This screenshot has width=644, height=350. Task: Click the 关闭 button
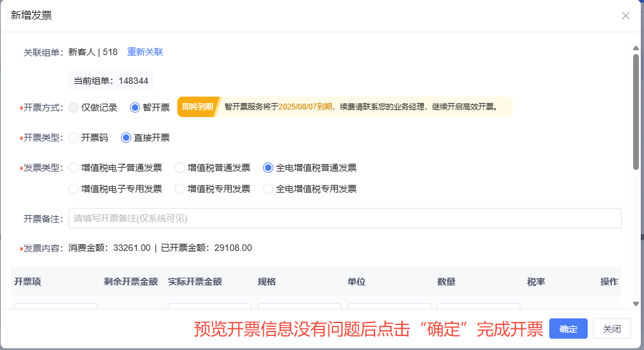[611, 329]
